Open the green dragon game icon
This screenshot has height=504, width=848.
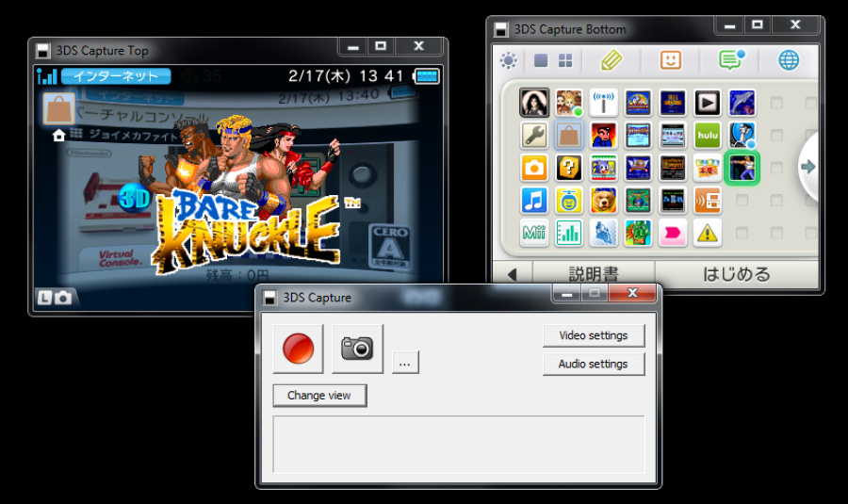638,233
